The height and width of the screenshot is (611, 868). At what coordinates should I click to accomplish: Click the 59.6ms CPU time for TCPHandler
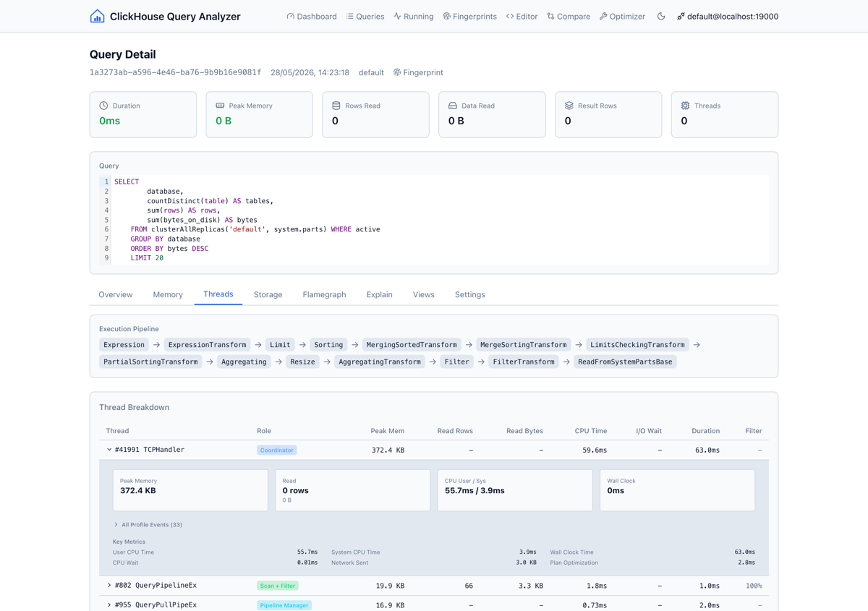point(595,450)
